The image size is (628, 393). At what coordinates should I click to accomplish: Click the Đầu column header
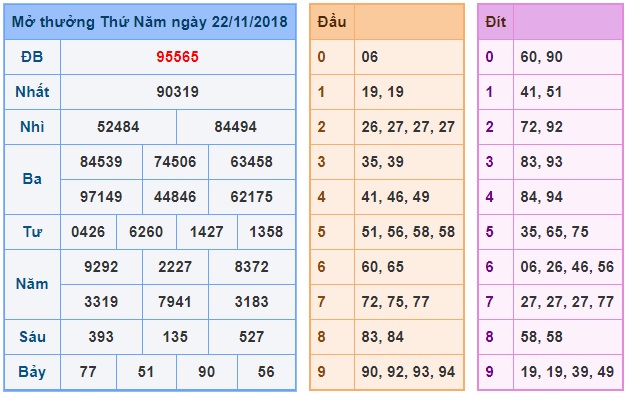(x=332, y=22)
